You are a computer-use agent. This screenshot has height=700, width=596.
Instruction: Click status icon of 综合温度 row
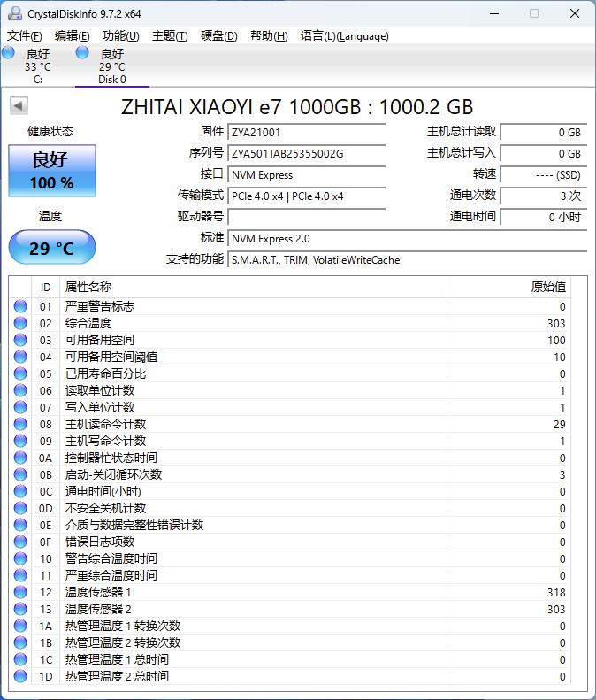pyautogui.click(x=20, y=323)
